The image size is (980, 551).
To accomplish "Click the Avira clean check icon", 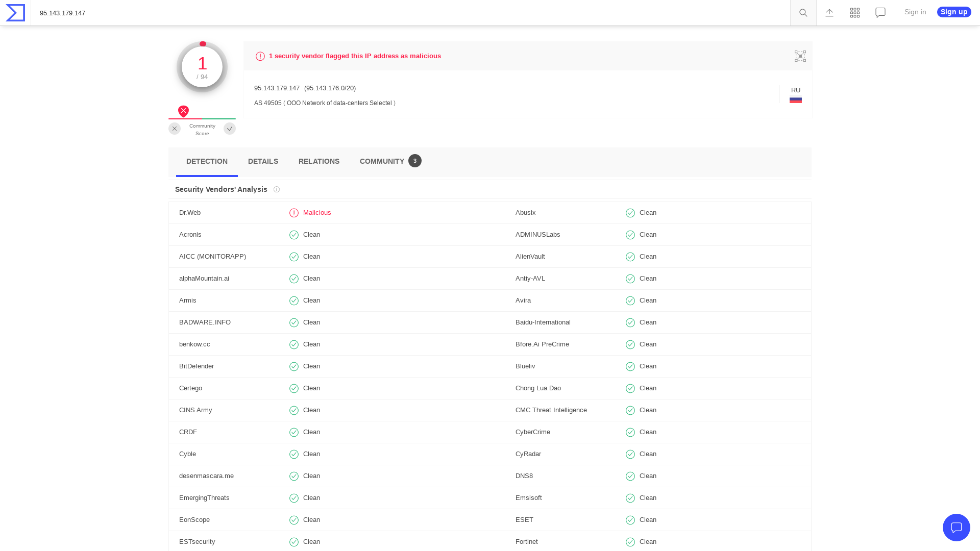I will coord(630,300).
